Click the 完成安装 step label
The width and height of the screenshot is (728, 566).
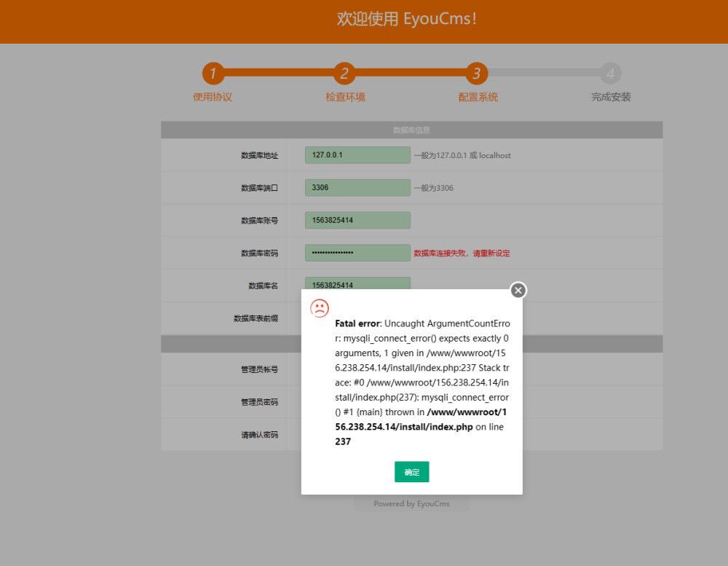[x=611, y=97]
